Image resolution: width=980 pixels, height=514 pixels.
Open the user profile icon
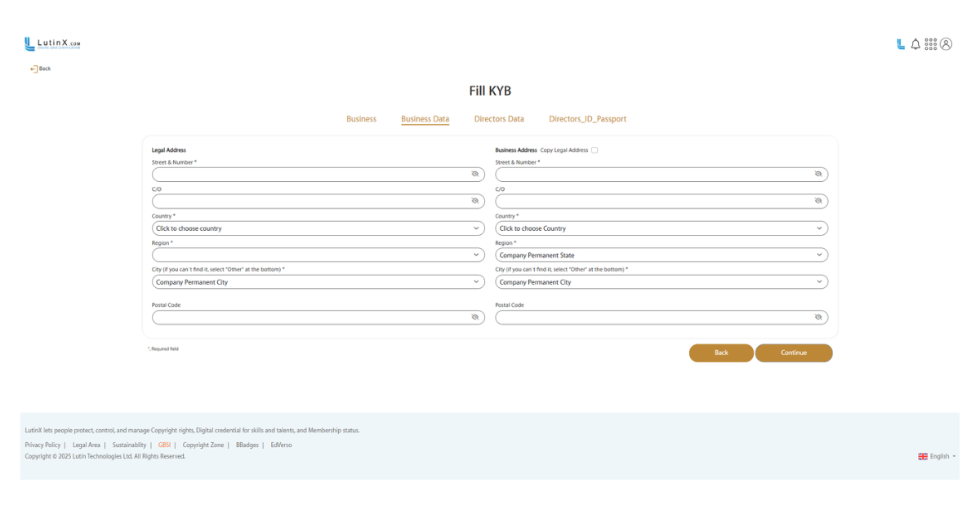click(x=946, y=44)
